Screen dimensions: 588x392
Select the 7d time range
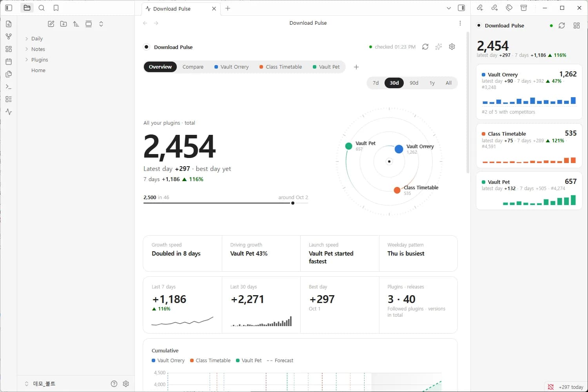click(376, 83)
